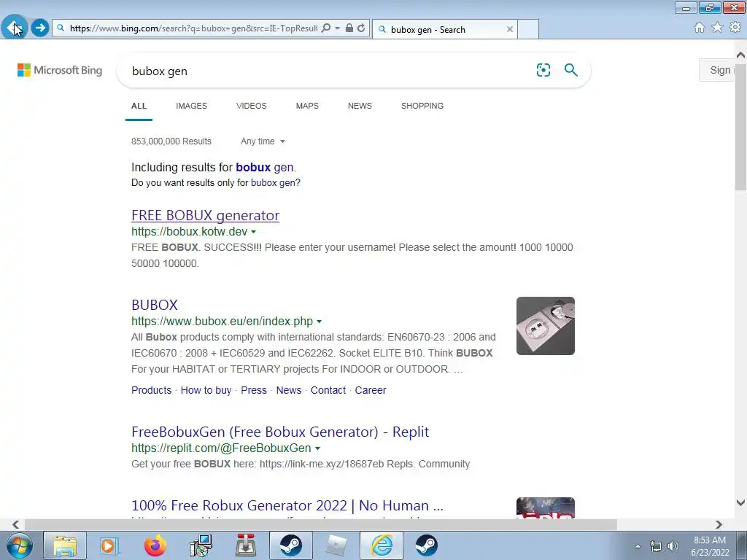Switch to Internet Explorer in taskbar

click(x=381, y=545)
